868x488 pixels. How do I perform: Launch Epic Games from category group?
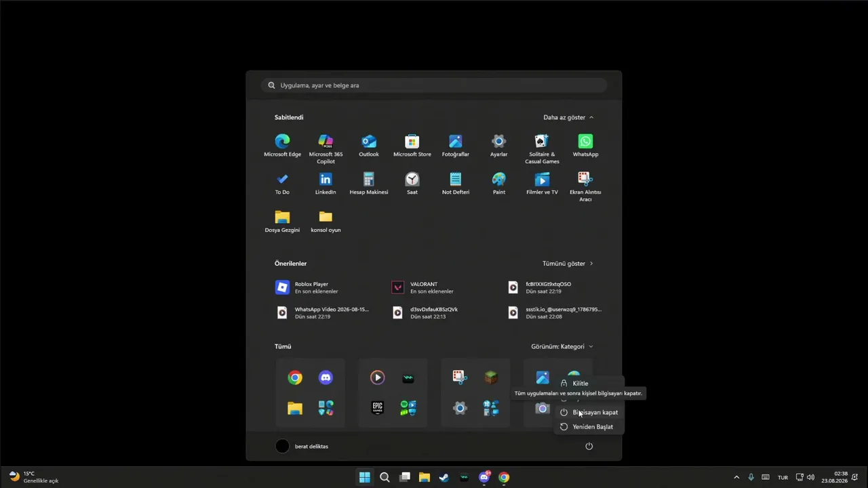(378, 408)
